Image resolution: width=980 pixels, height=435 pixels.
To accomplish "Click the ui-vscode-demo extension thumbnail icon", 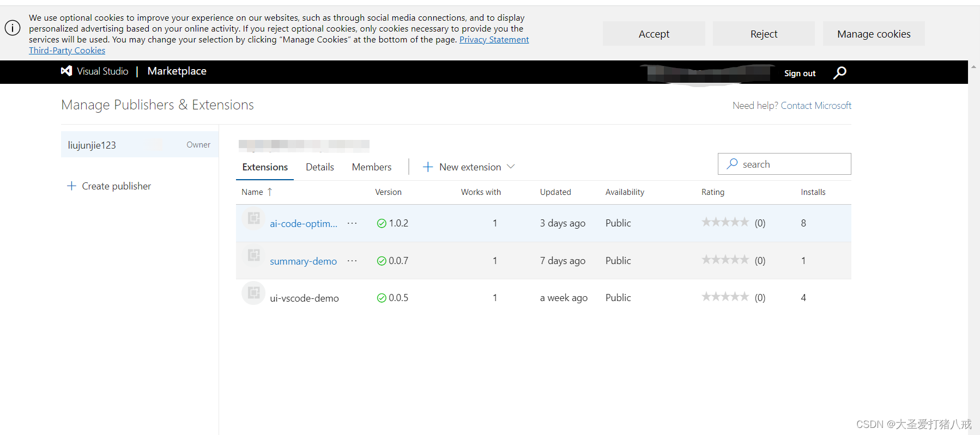I will [x=253, y=293].
